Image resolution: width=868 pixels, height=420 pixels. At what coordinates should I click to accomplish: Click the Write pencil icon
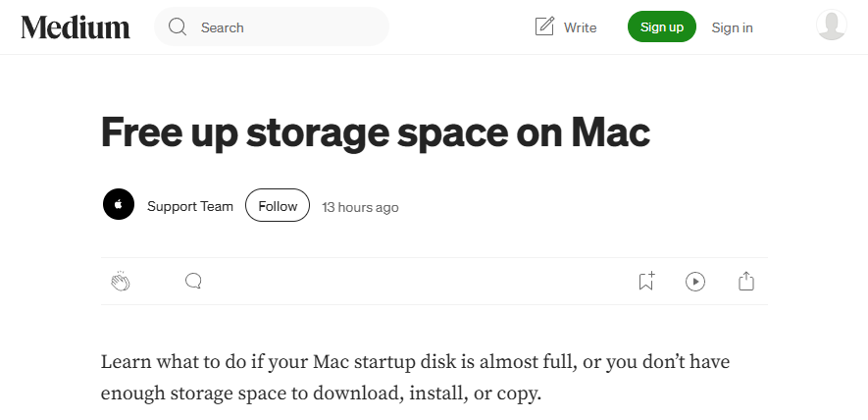(544, 27)
